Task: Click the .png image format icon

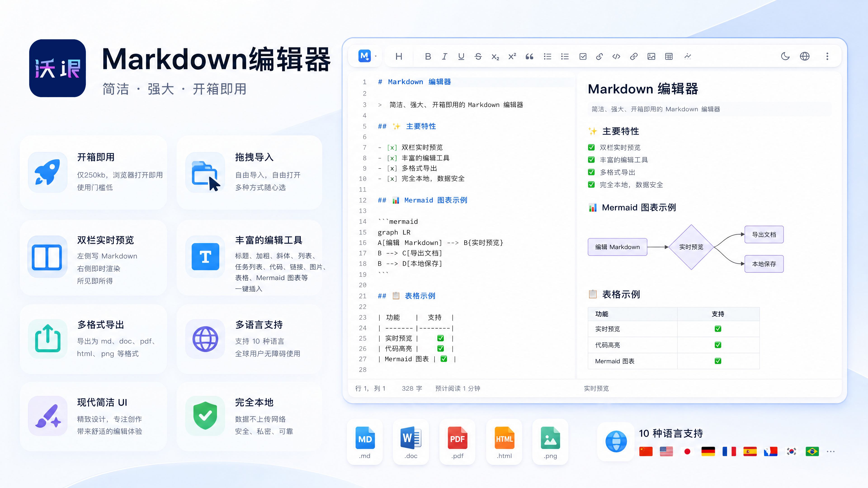Action: (x=550, y=438)
